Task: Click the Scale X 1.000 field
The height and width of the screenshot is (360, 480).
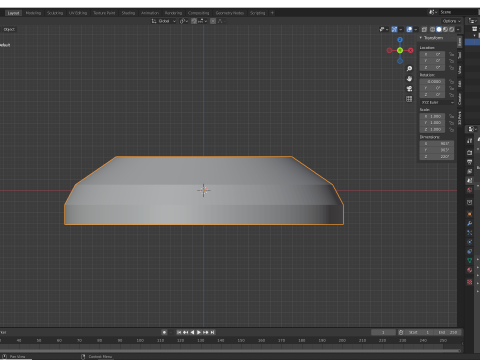Action: [432, 116]
